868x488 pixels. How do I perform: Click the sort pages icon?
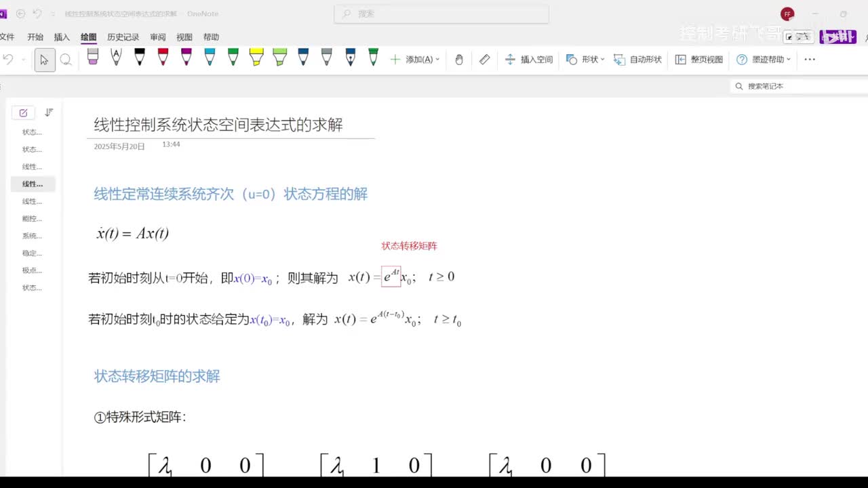[x=49, y=113]
